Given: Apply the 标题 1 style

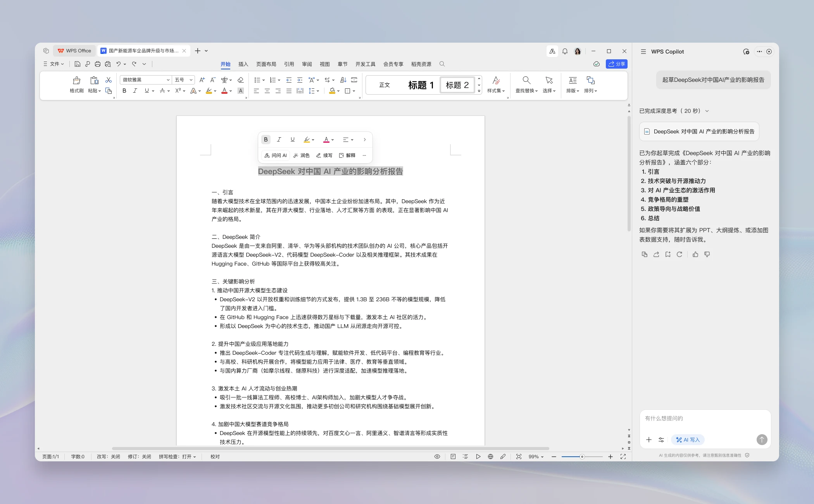Looking at the screenshot, I should pyautogui.click(x=421, y=85).
